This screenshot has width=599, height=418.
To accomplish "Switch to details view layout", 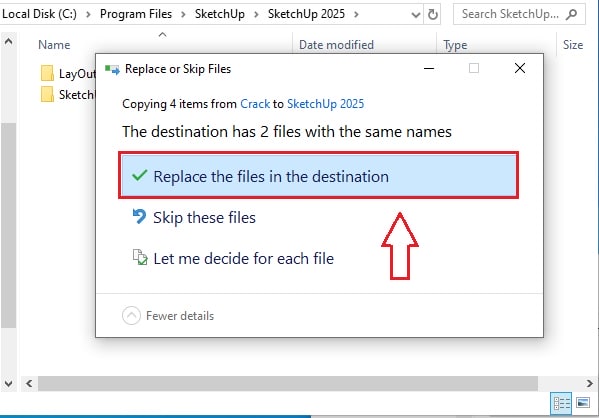I will (x=561, y=403).
